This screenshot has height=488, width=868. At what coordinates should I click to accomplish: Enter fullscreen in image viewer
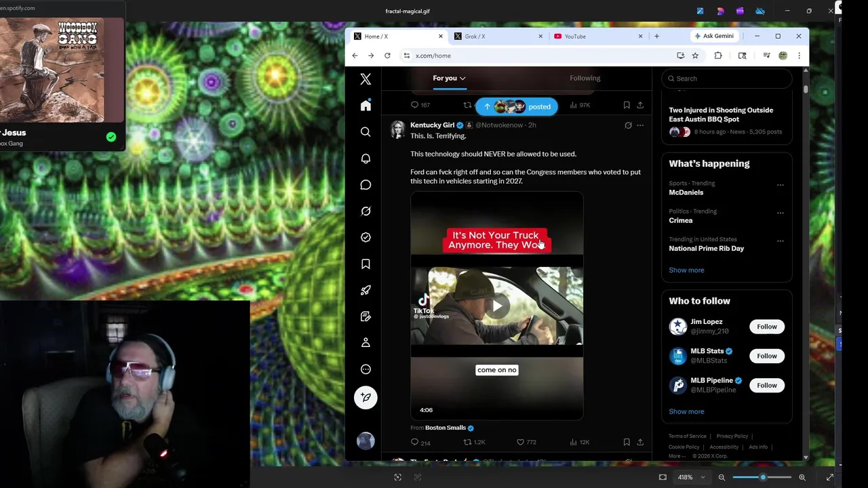click(829, 477)
